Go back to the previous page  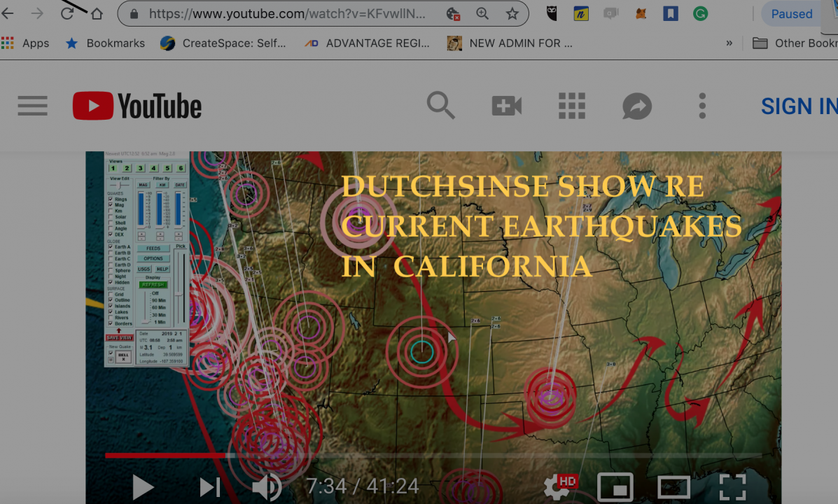tap(8, 13)
